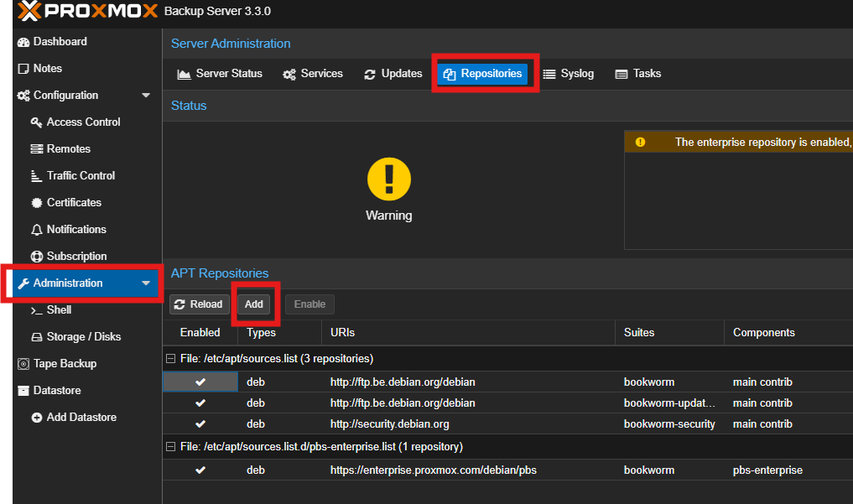Viewport: 853px width, 504px height.
Task: Sort by the Enabled column header
Action: 200,333
